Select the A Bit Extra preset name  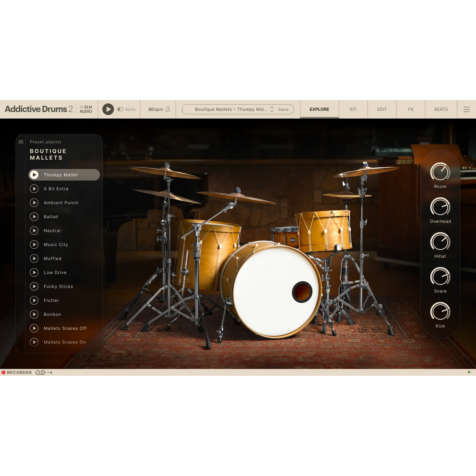[56, 189]
